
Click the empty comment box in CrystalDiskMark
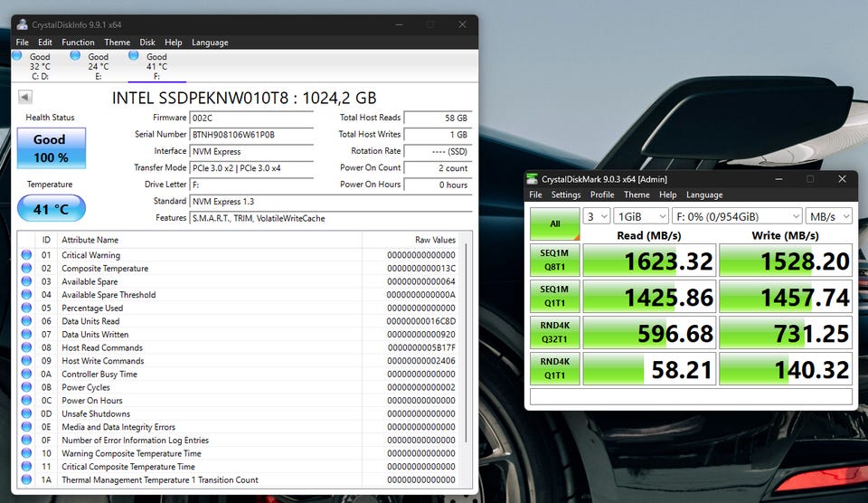pos(691,396)
